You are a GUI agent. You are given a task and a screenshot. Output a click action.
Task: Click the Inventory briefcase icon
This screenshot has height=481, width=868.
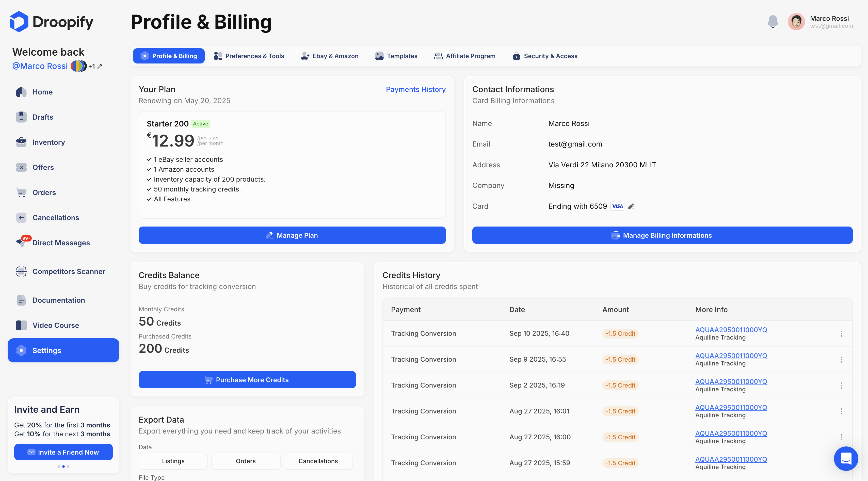(21, 142)
